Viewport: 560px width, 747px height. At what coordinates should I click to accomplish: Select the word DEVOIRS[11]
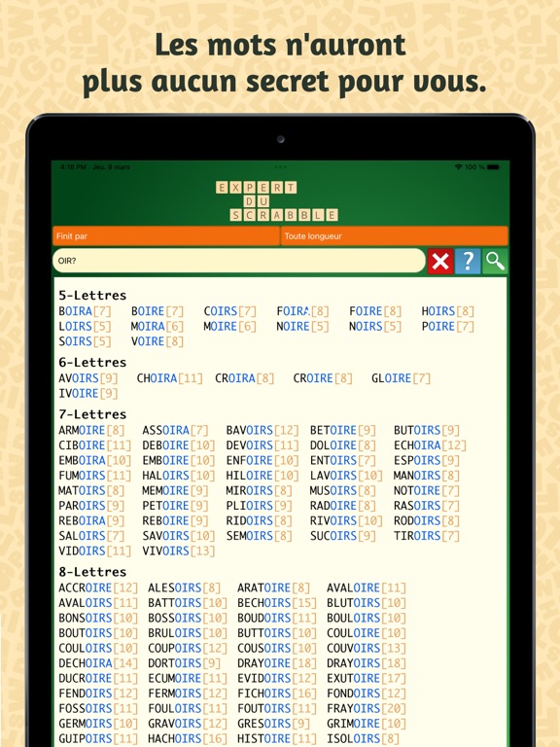(262, 445)
